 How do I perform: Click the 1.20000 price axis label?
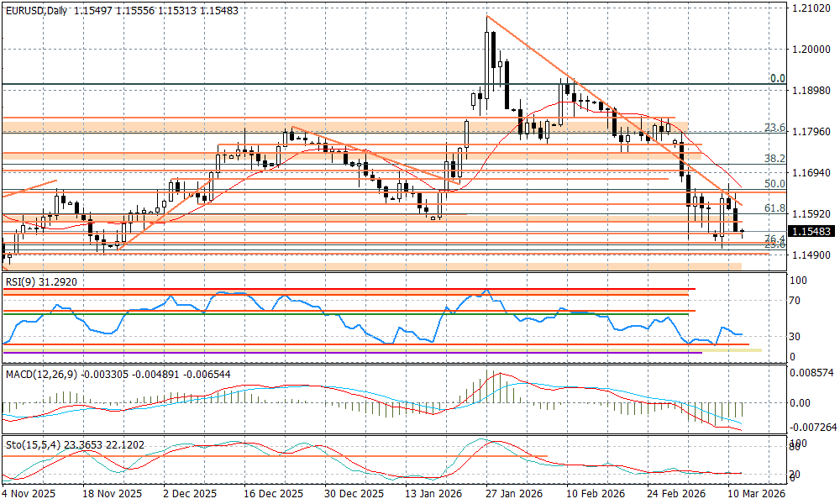tap(811, 50)
